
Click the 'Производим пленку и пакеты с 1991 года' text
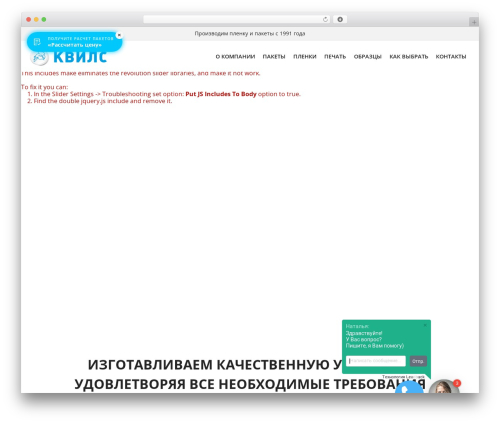250,33
